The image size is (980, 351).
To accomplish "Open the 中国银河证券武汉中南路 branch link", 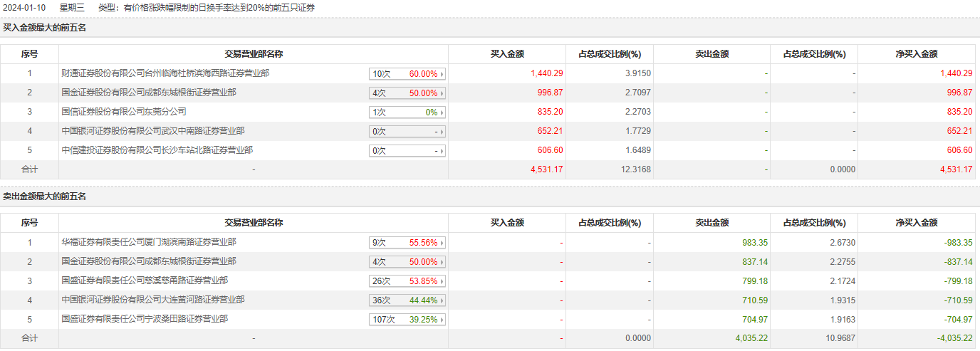I will coord(153,131).
